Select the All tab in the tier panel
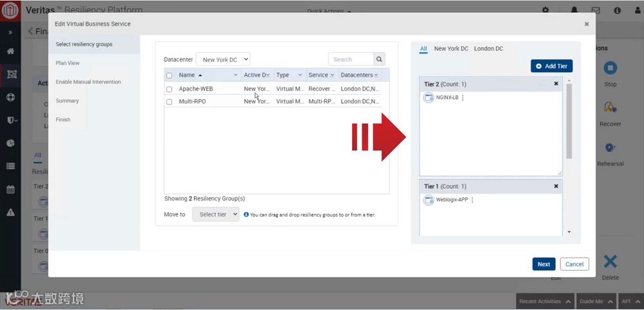Image resolution: width=644 pixels, height=310 pixels. coord(424,48)
